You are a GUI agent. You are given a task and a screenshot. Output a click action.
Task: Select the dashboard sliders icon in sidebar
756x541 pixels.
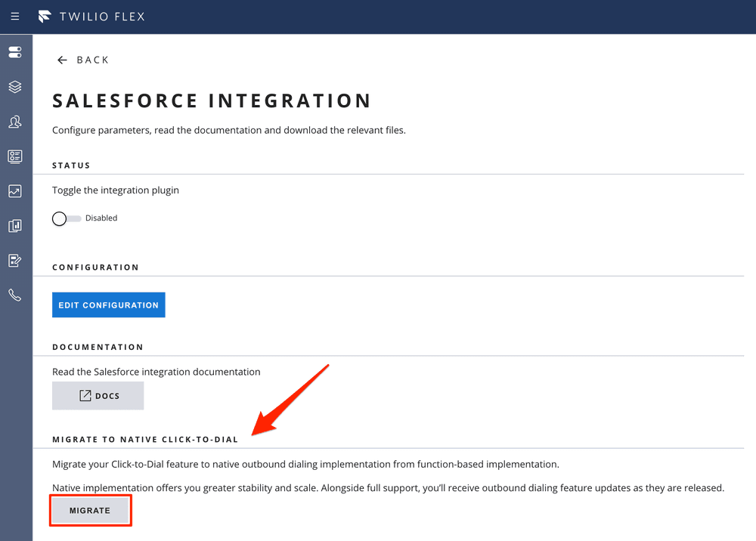pyautogui.click(x=15, y=52)
